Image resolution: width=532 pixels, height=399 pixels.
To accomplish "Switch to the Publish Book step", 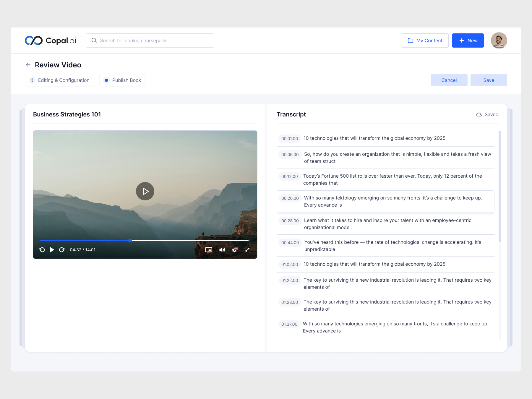I will pos(123,80).
